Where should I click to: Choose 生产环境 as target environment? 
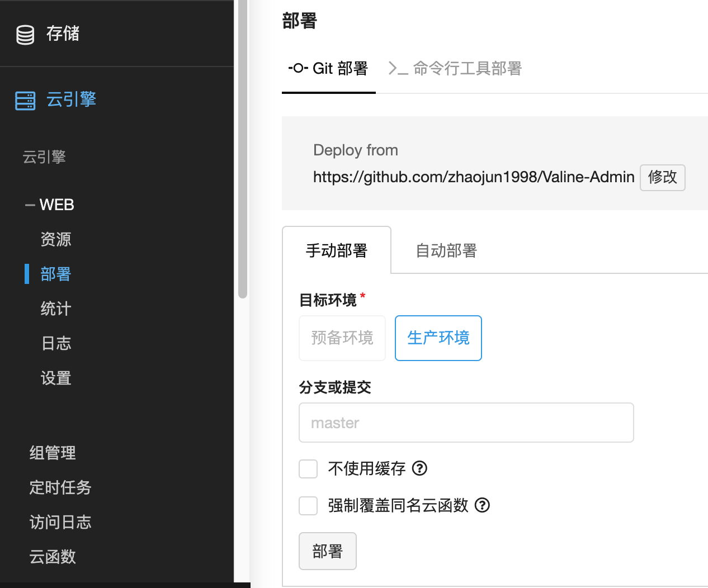[438, 338]
